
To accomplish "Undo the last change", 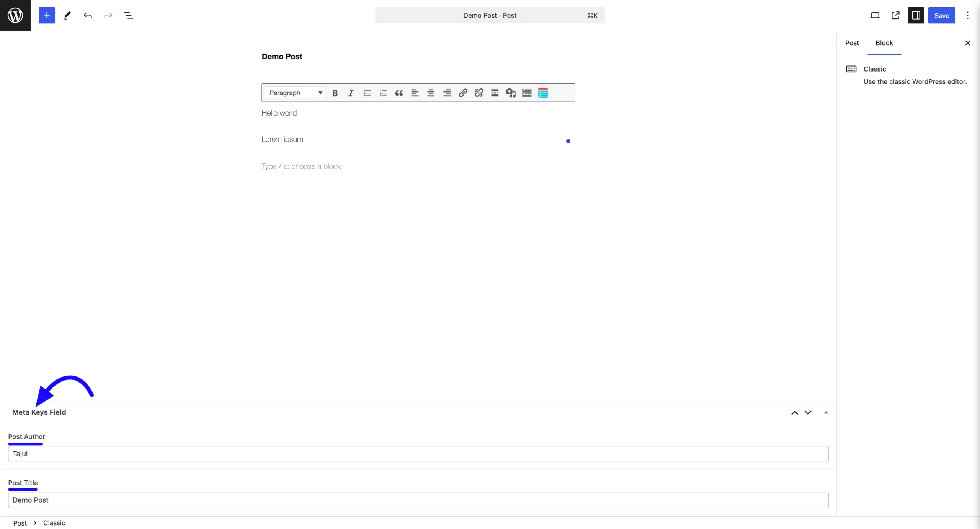I will pos(88,15).
